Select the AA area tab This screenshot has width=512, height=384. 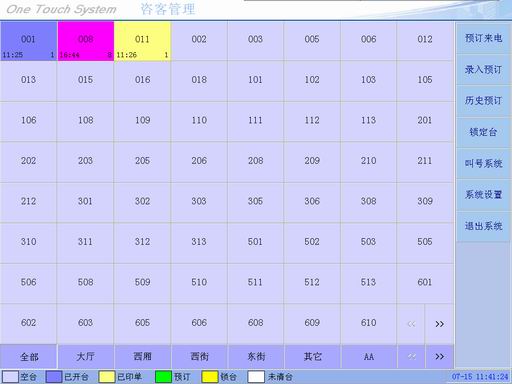pyautogui.click(x=369, y=357)
